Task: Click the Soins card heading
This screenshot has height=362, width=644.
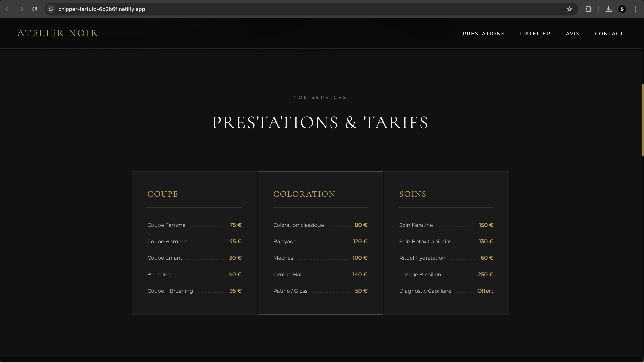Action: point(412,194)
